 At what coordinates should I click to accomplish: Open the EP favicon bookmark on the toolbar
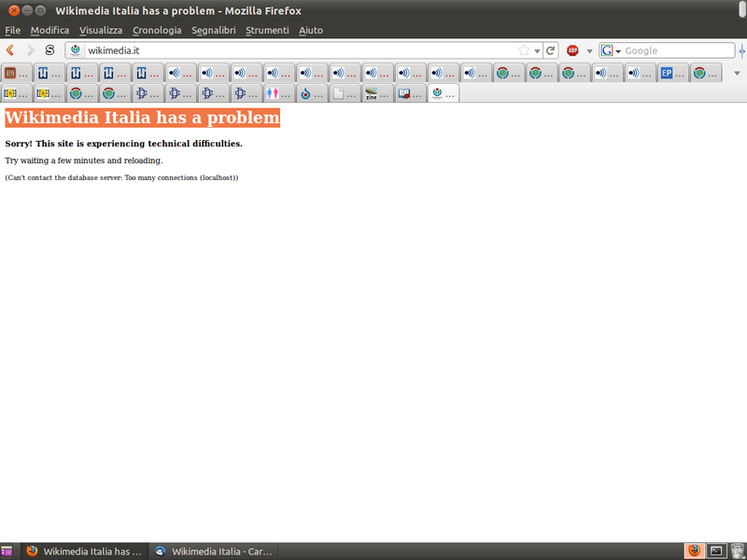point(669,72)
